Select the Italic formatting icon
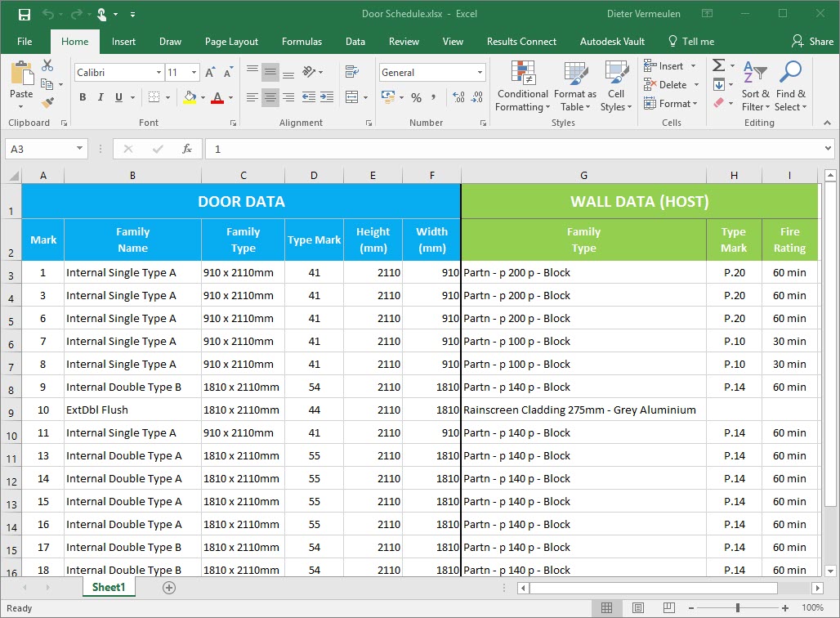The height and width of the screenshot is (618, 840). click(100, 96)
